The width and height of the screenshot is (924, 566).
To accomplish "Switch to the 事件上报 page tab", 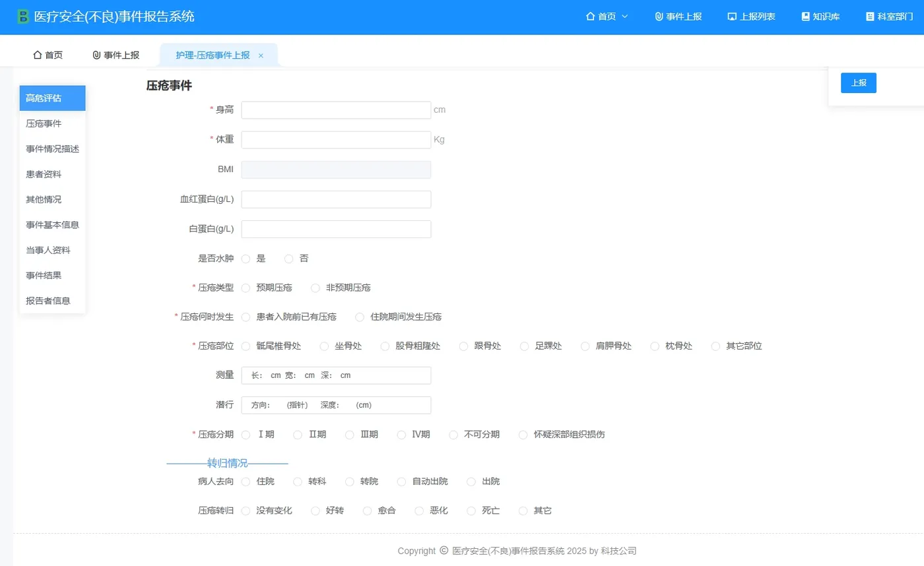I will tap(115, 55).
